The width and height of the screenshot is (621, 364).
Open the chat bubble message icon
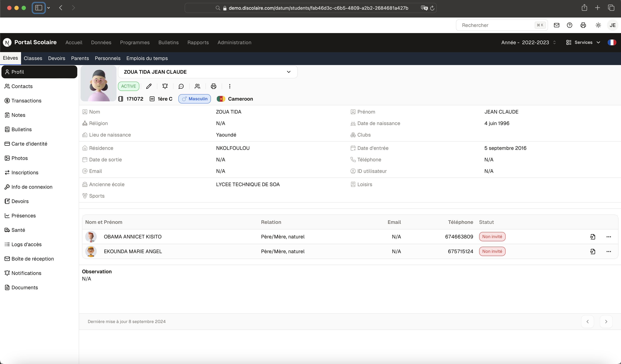[x=181, y=86]
